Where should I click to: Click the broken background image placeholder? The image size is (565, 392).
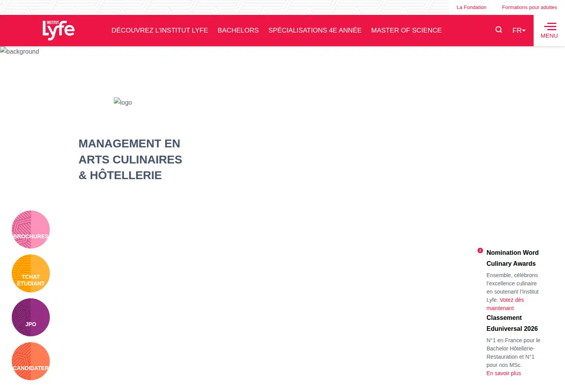pyautogui.click(x=20, y=51)
